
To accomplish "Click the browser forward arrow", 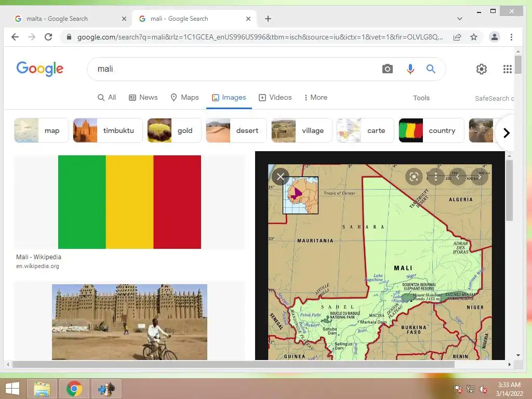I will [32, 37].
